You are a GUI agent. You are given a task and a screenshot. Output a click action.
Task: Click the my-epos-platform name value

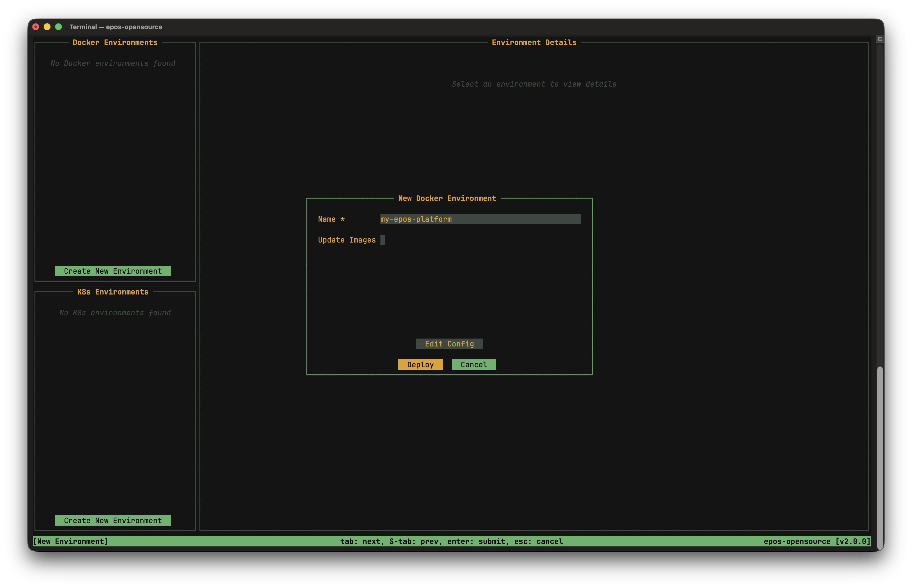[416, 219]
